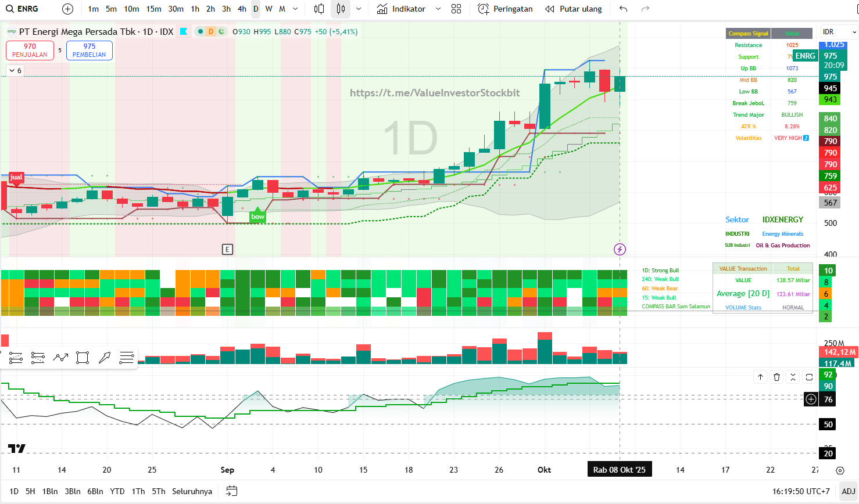
Task: Click the market status green dot
Action: (201, 31)
